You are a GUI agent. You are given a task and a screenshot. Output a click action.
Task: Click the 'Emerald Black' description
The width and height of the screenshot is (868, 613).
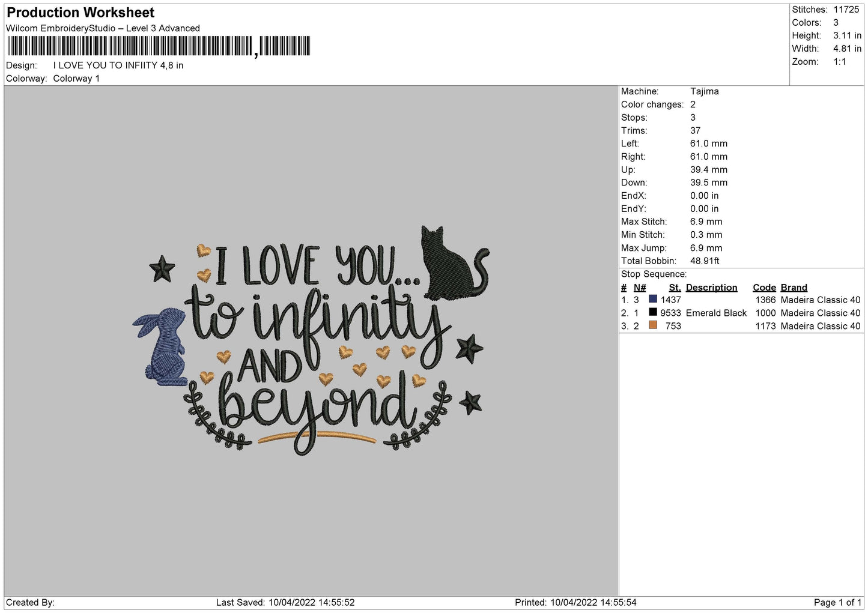716,313
